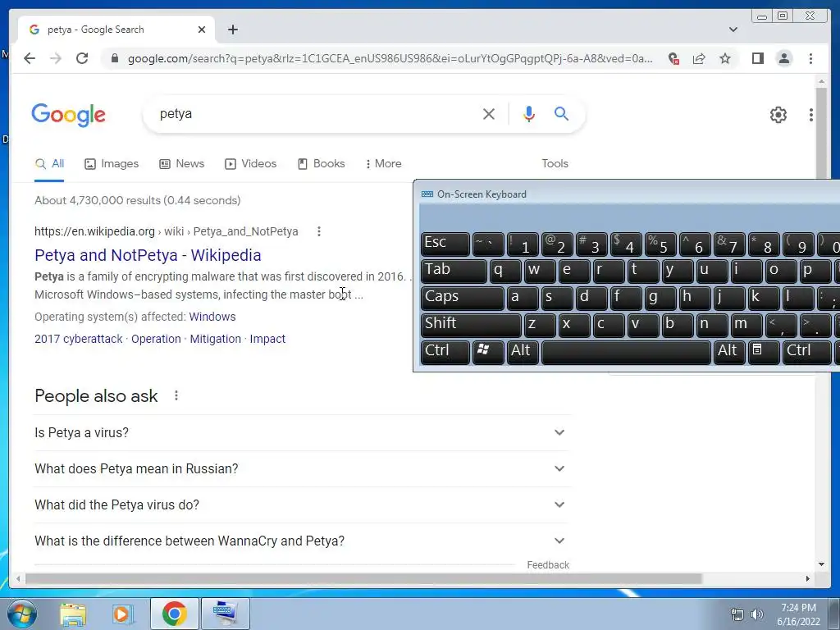This screenshot has height=630, width=840.
Task: Switch to the On-Screen Keyboard taskbar item
Action: (x=225, y=614)
